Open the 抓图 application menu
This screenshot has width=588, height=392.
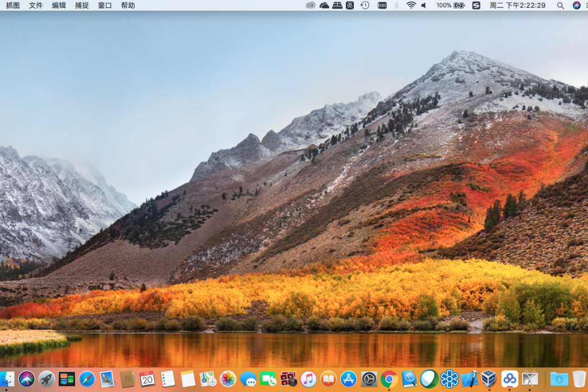tap(13, 5)
